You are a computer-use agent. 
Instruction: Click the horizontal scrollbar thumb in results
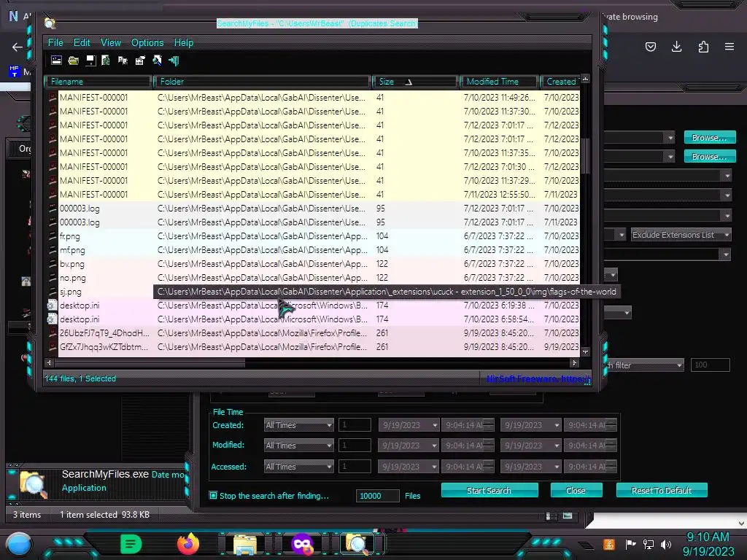click(150, 363)
